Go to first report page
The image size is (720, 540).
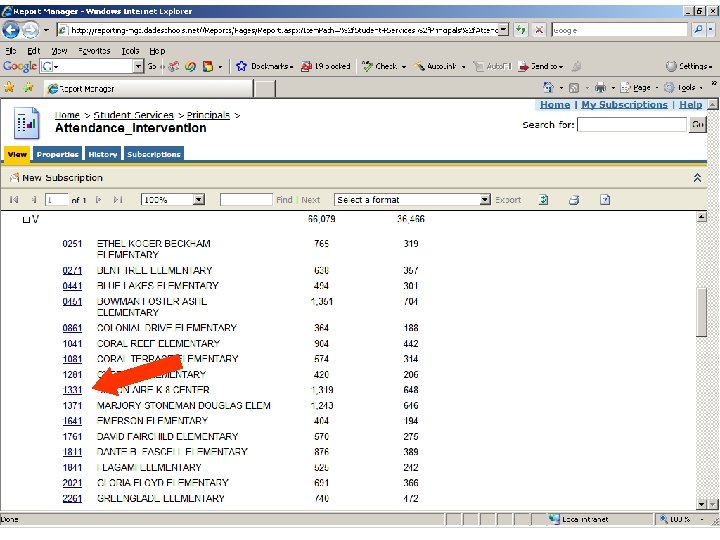click(x=14, y=200)
